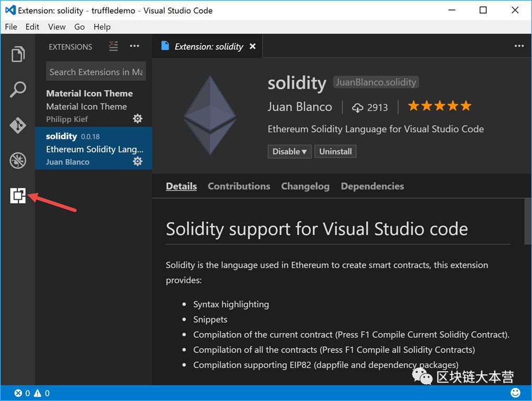The width and height of the screenshot is (532, 401).
Task: Click 'Philipp Kief' author name
Action: pos(67,119)
